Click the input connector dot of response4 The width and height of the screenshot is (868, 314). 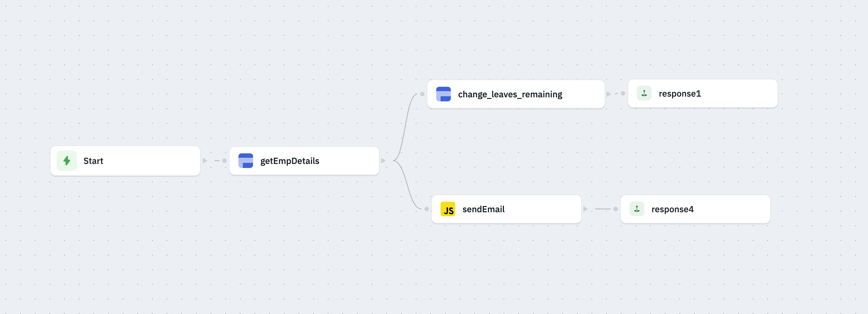coord(616,209)
